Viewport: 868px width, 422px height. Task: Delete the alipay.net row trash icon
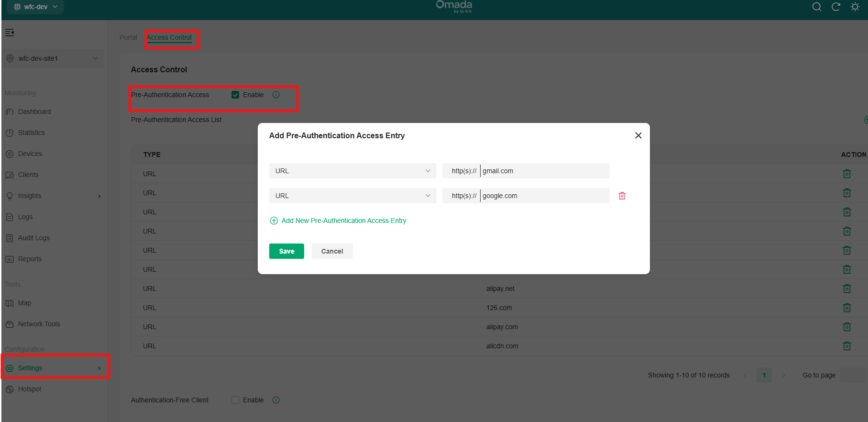click(846, 289)
